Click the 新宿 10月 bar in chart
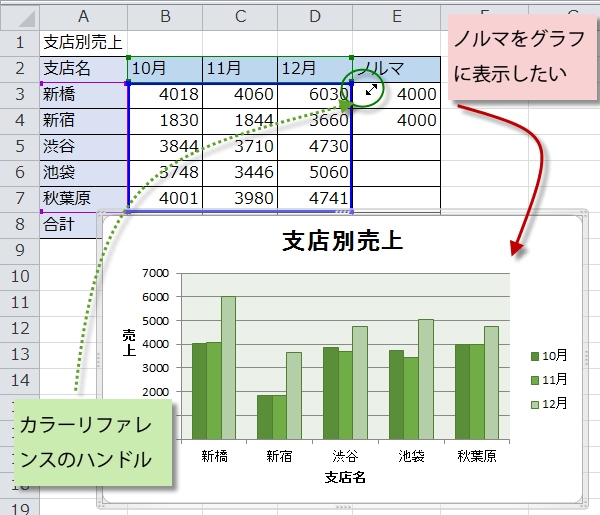Viewport: 600px width, 515px height. click(x=264, y=417)
